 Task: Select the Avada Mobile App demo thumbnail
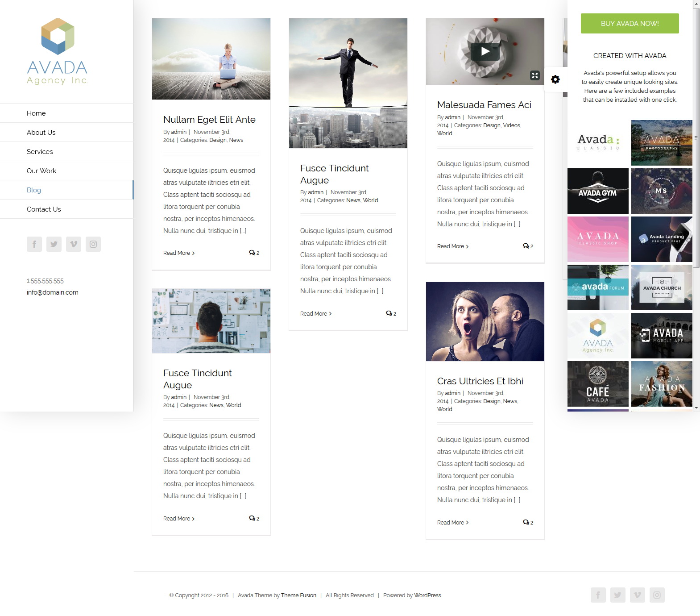pyautogui.click(x=662, y=336)
